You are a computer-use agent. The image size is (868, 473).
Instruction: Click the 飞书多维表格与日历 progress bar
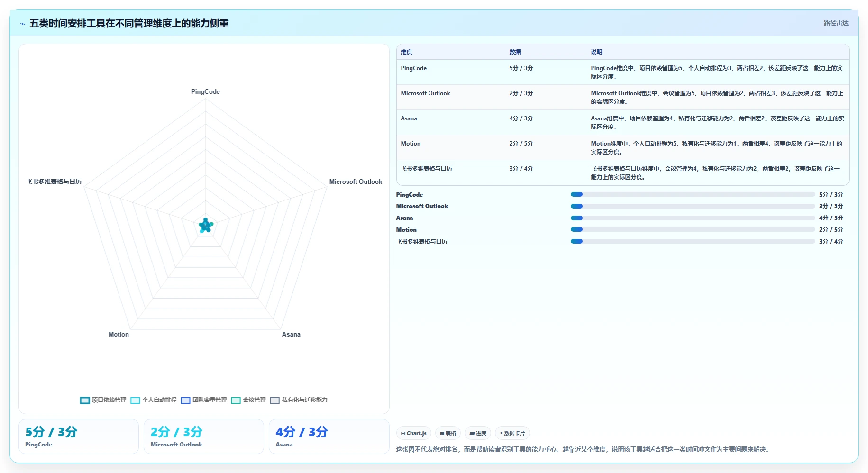(x=693, y=241)
